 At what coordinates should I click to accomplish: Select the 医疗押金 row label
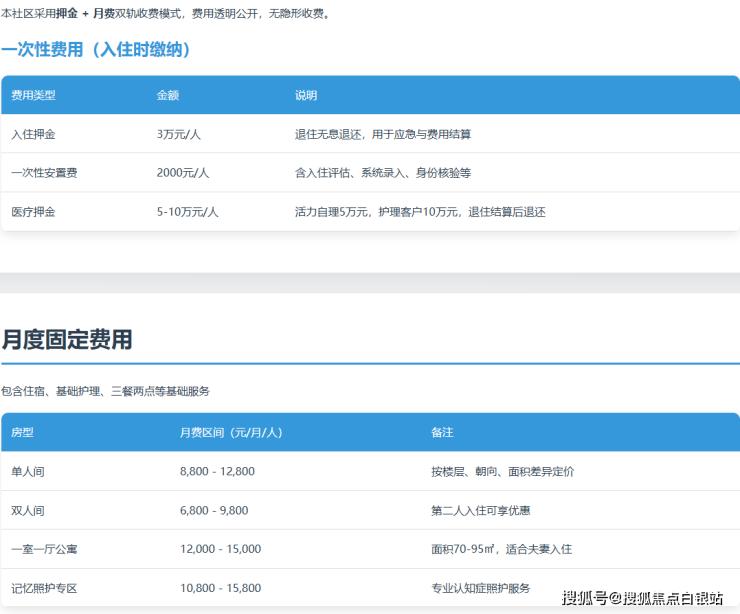[33, 212]
